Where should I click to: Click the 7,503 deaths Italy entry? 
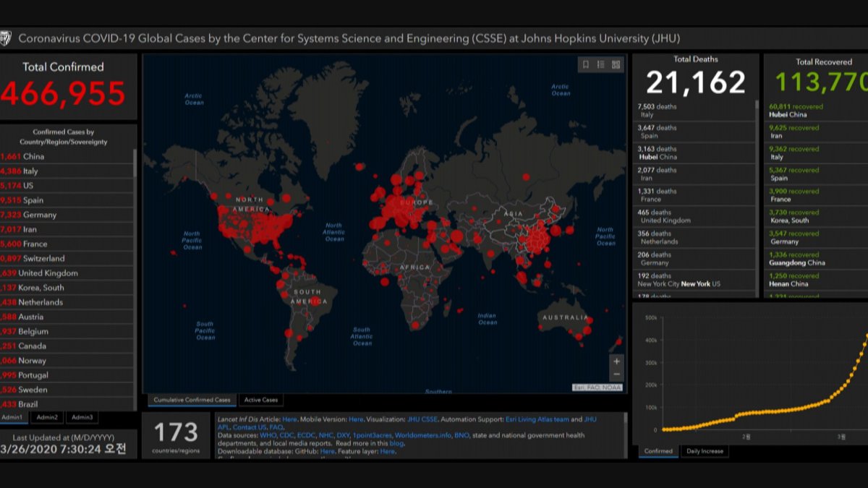[x=694, y=111]
